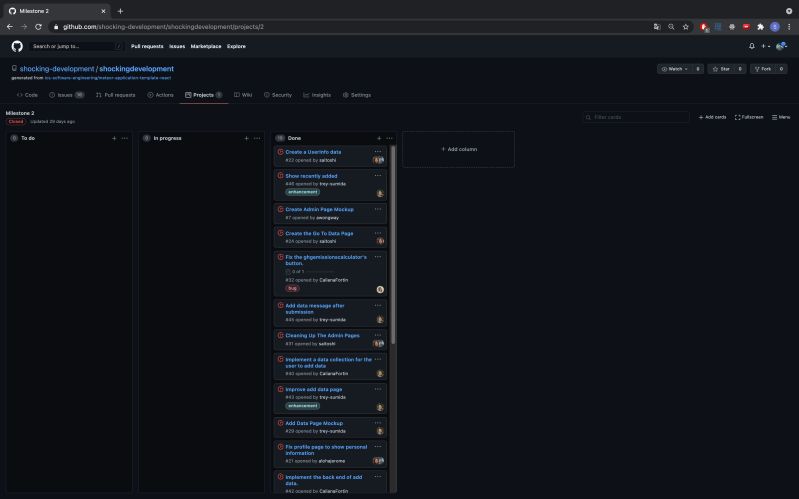
Task: Switch to the Pull requests repository tab
Action: (x=116, y=95)
